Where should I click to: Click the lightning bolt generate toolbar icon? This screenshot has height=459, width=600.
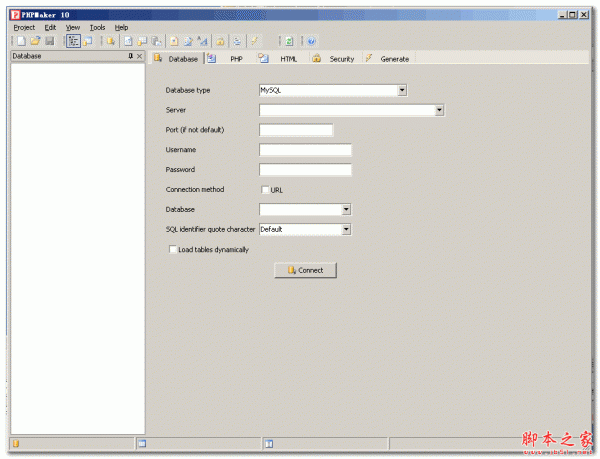pyautogui.click(x=254, y=41)
